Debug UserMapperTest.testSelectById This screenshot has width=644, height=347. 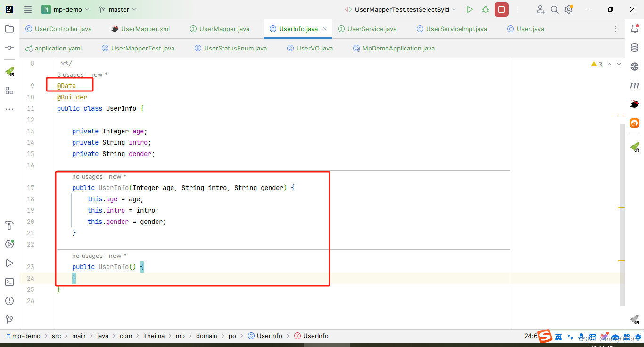pos(486,9)
